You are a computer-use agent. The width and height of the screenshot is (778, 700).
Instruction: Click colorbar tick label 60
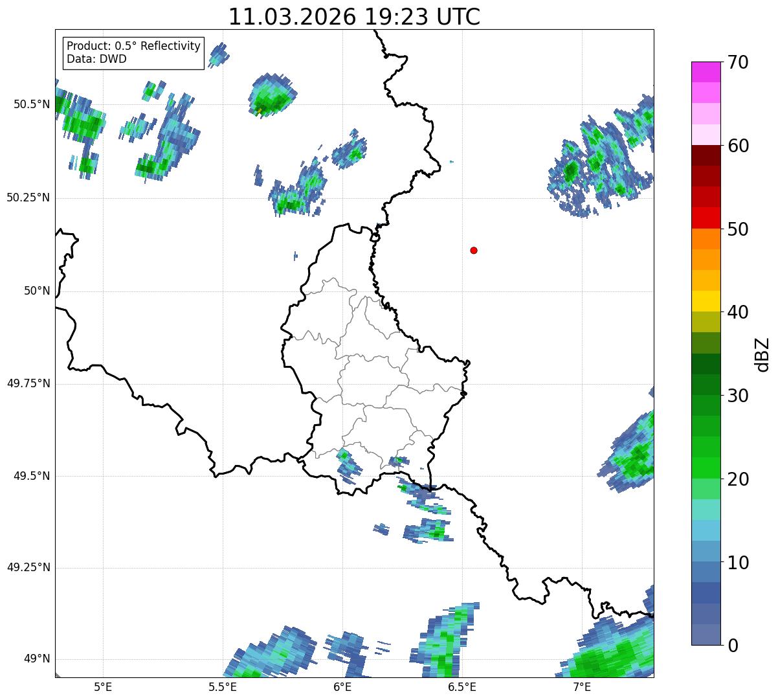tap(738, 146)
